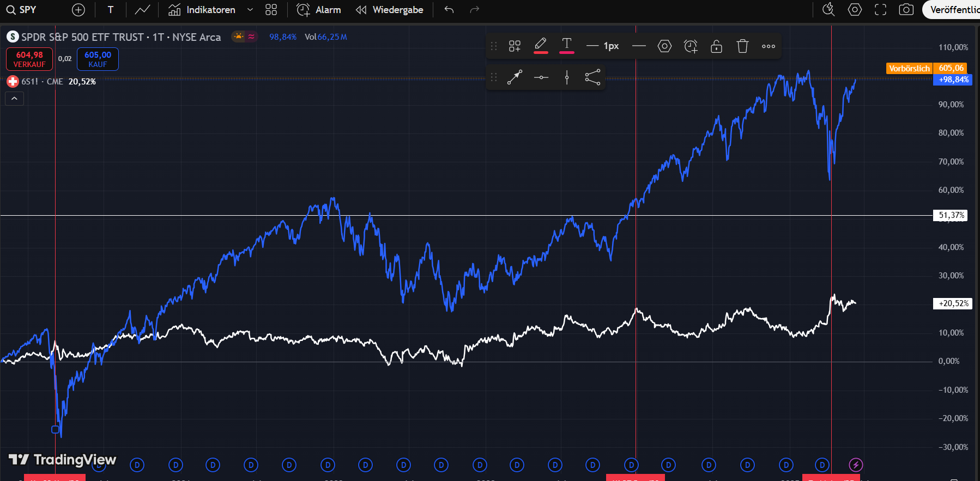
Task: Delete the drawing with trash icon
Action: tap(742, 46)
